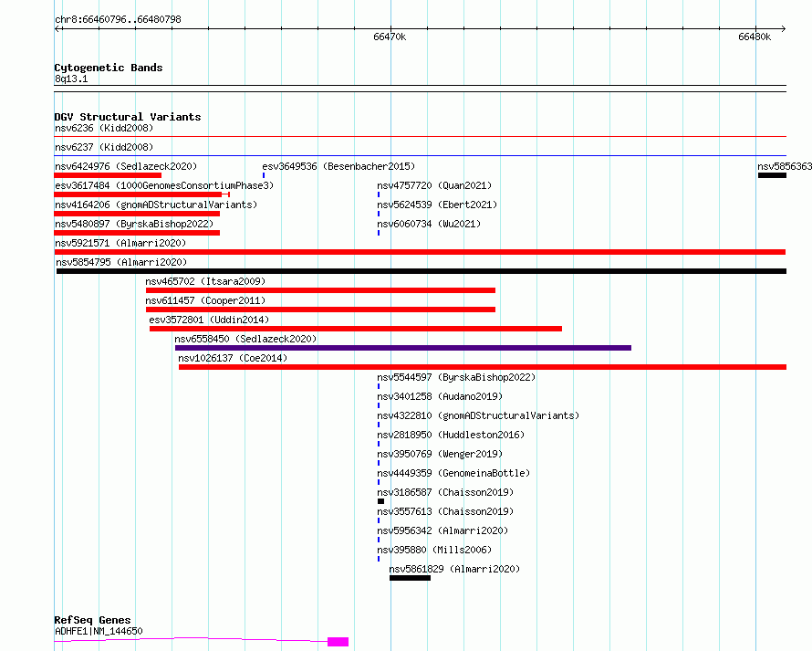Click the purple nsv6558450 (Sedlazeck2020) bar

point(403,348)
